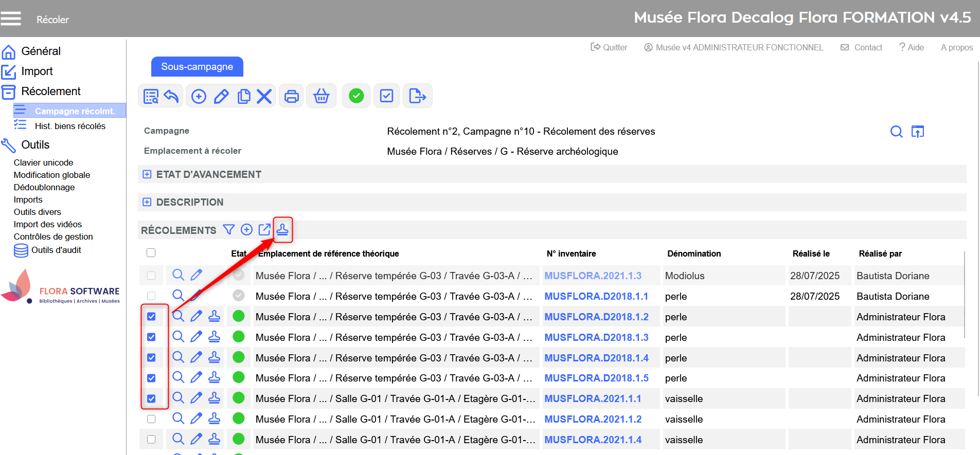Check the checkbox for MUSFLORA.2021.1.2 row
The width and height of the screenshot is (980, 455).
tap(151, 419)
